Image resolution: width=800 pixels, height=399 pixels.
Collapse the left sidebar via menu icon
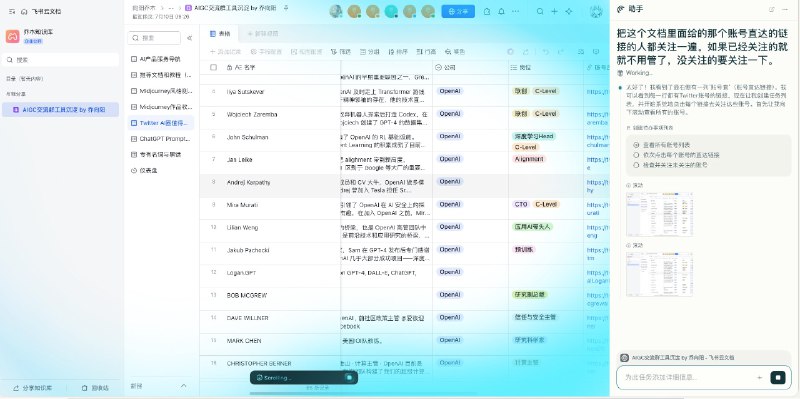(12, 11)
